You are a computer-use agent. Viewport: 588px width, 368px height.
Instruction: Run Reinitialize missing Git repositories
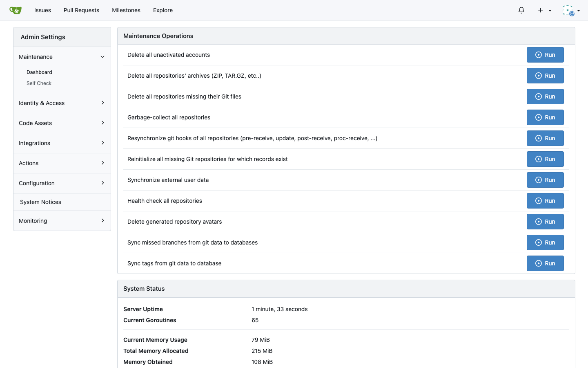(545, 159)
